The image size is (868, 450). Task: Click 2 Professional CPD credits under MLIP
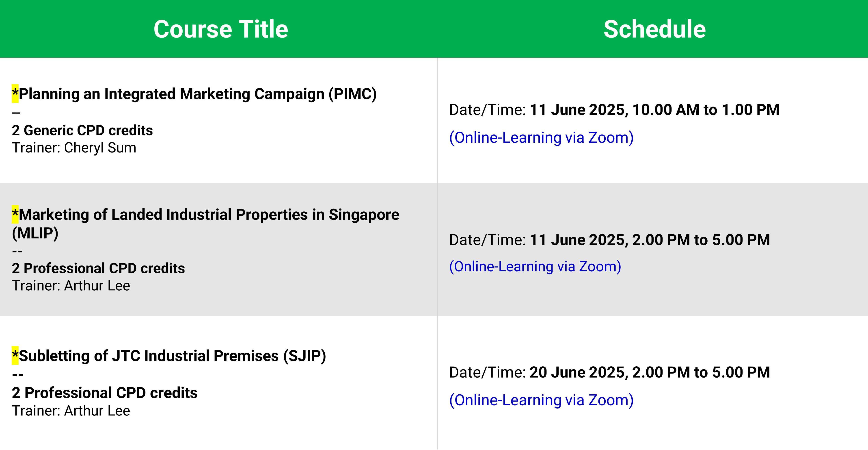pyautogui.click(x=98, y=268)
